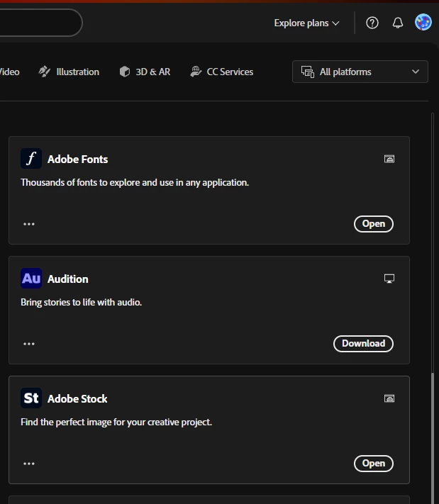Viewport: 439px width, 504px height.
Task: Download Audition
Action: click(x=363, y=344)
